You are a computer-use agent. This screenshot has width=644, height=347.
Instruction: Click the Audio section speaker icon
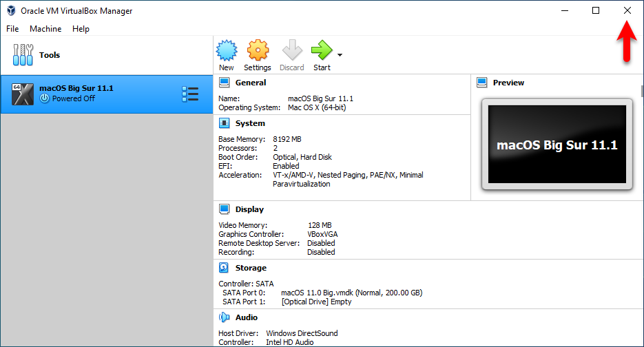(225, 317)
